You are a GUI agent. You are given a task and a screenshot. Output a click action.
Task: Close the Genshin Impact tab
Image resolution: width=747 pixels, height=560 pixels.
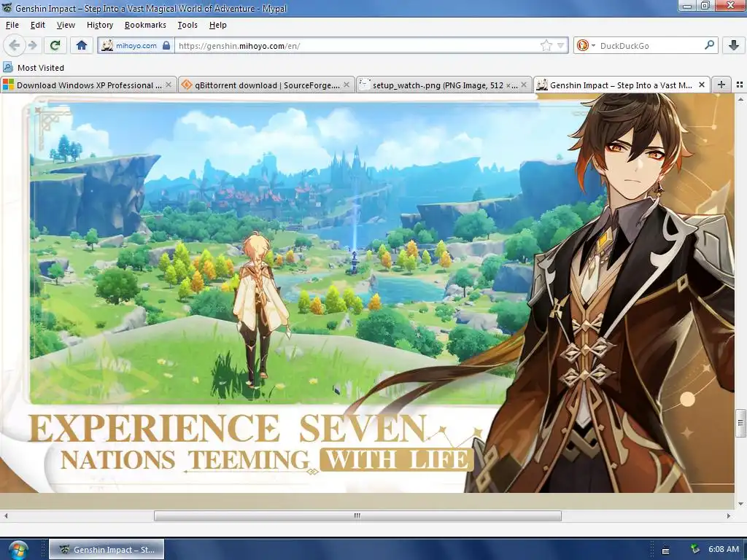[x=701, y=85]
